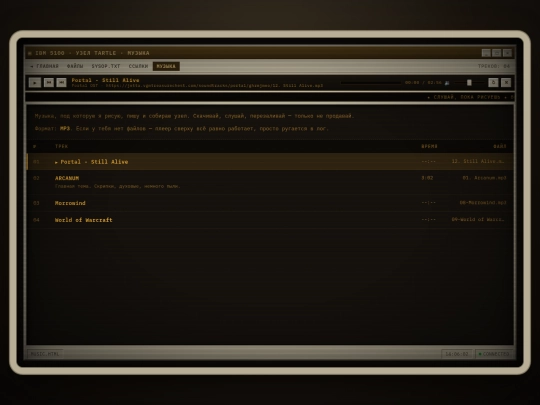Click the CONNECTED status indicator
Viewport: 540px width, 405px height.
(494, 354)
